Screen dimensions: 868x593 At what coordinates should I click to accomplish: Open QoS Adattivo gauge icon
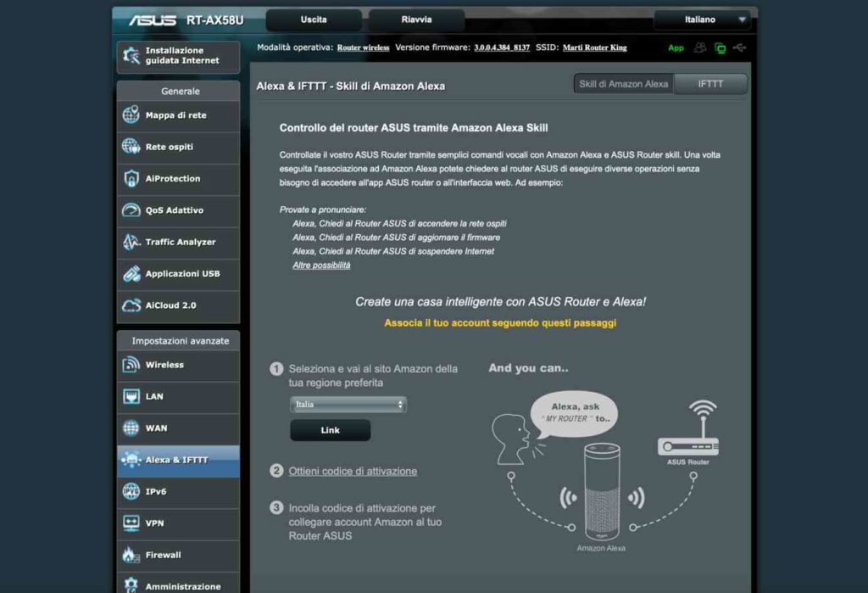click(x=131, y=210)
